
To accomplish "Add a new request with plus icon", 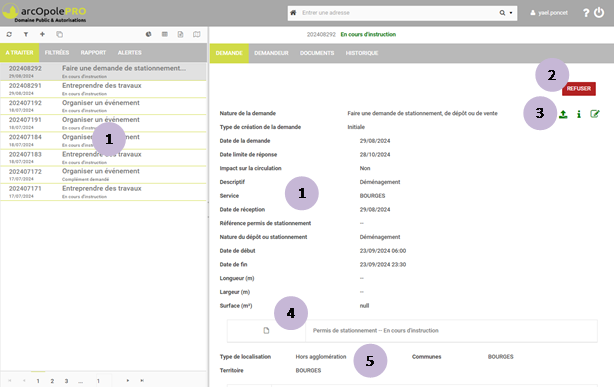I will pyautogui.click(x=42, y=34).
